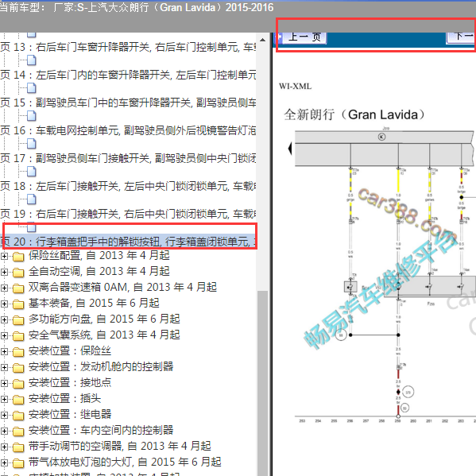This screenshot has width=476, height=476.
Task: Click document icon under page 17
Action: pos(31,172)
